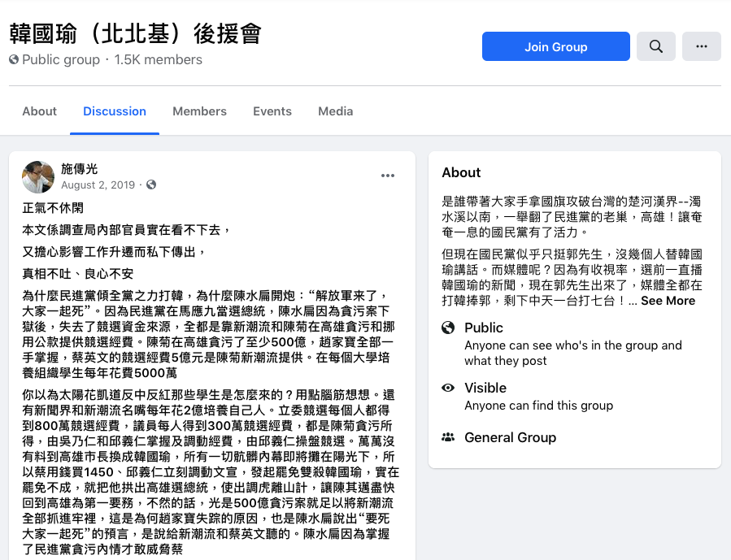Open 施傳光's profile picture
The height and width of the screenshot is (560, 731).
tap(38, 177)
